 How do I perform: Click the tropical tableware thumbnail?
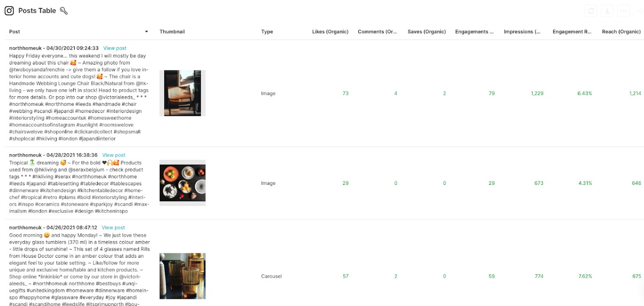182,183
